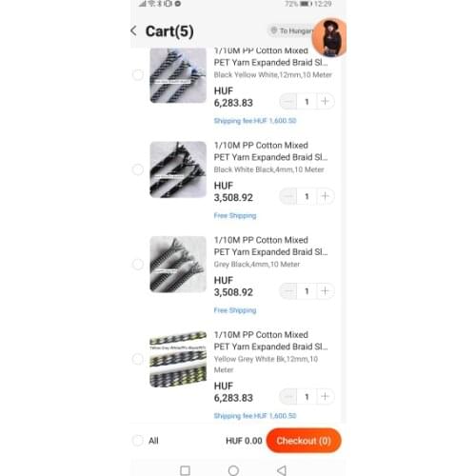
Task: Select the Grey Black 4mm item radio
Action: (x=138, y=264)
